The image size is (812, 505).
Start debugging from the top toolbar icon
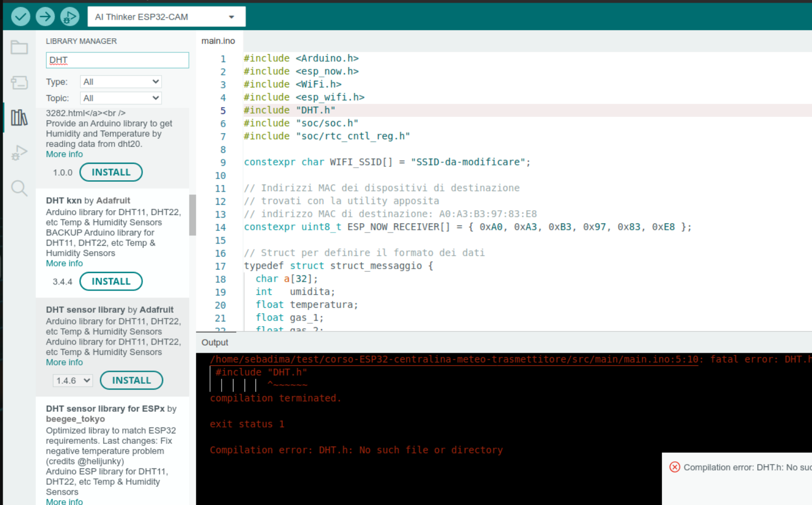(70, 16)
